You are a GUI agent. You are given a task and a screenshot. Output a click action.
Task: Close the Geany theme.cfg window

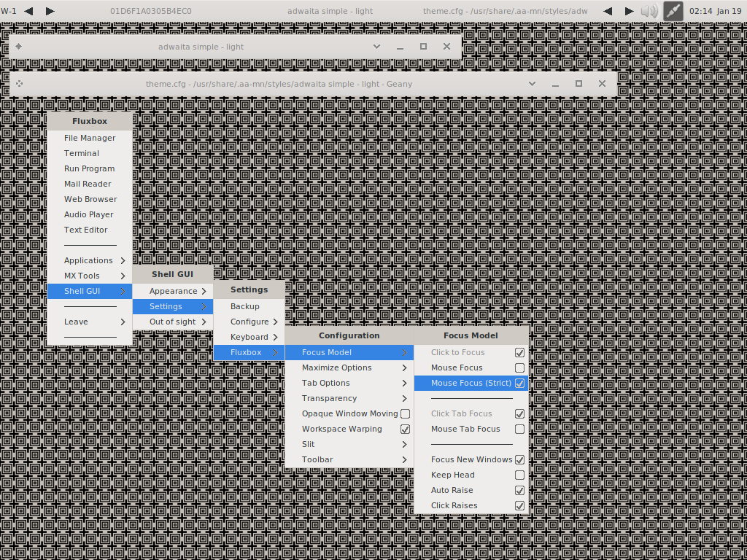pyautogui.click(x=602, y=83)
